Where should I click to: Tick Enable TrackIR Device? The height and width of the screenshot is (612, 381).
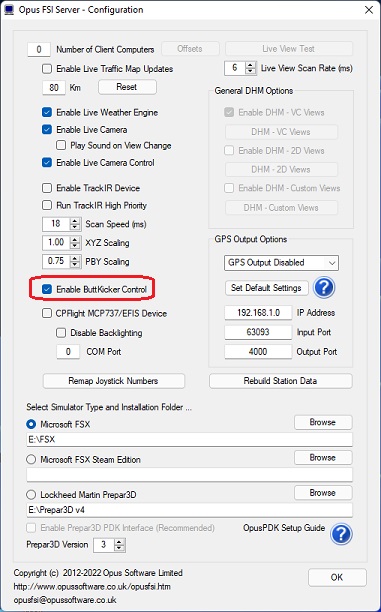[47, 188]
